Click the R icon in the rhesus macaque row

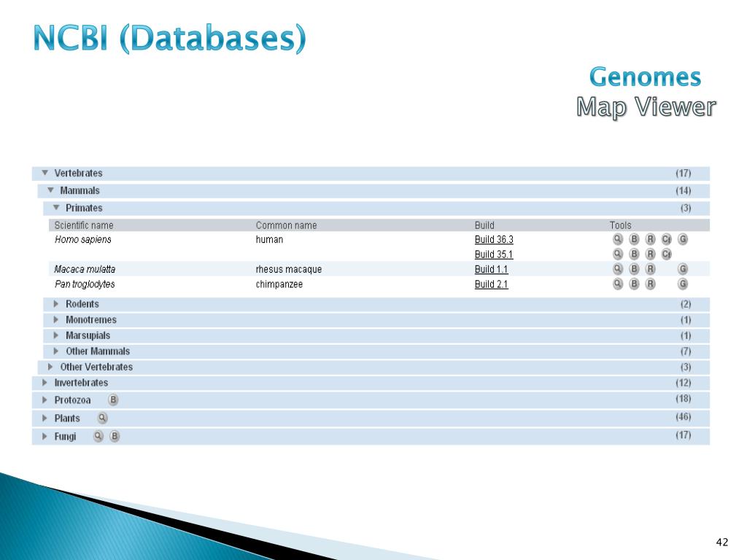[650, 269]
